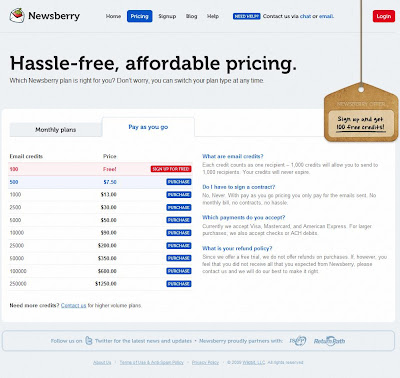Purchase the 500 credits plan

pos(179,182)
